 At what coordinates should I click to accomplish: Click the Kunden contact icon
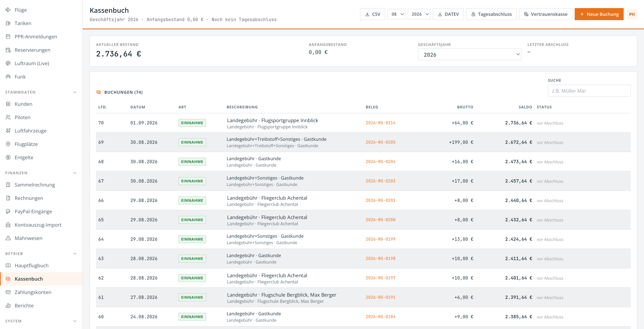coord(8,104)
